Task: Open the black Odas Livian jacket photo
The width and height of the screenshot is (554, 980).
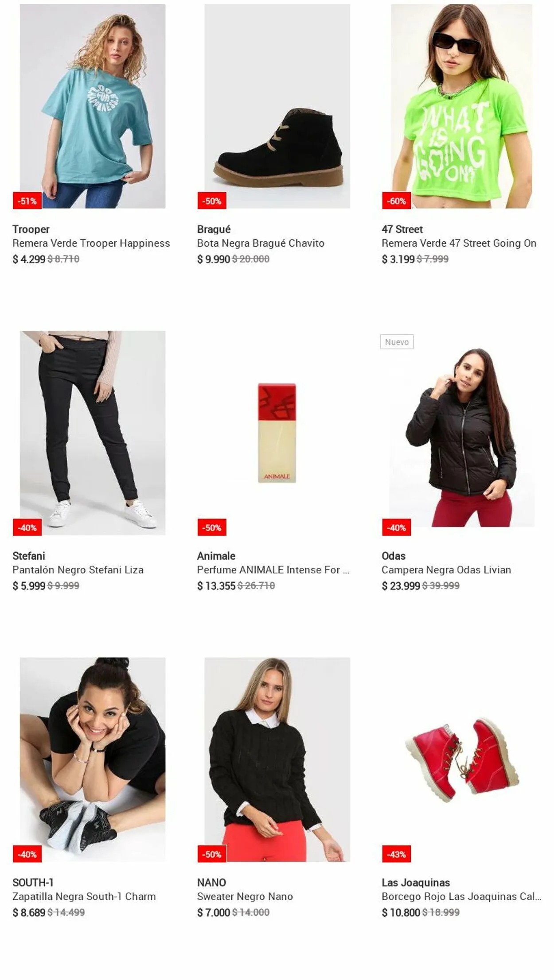Action: pyautogui.click(x=461, y=433)
